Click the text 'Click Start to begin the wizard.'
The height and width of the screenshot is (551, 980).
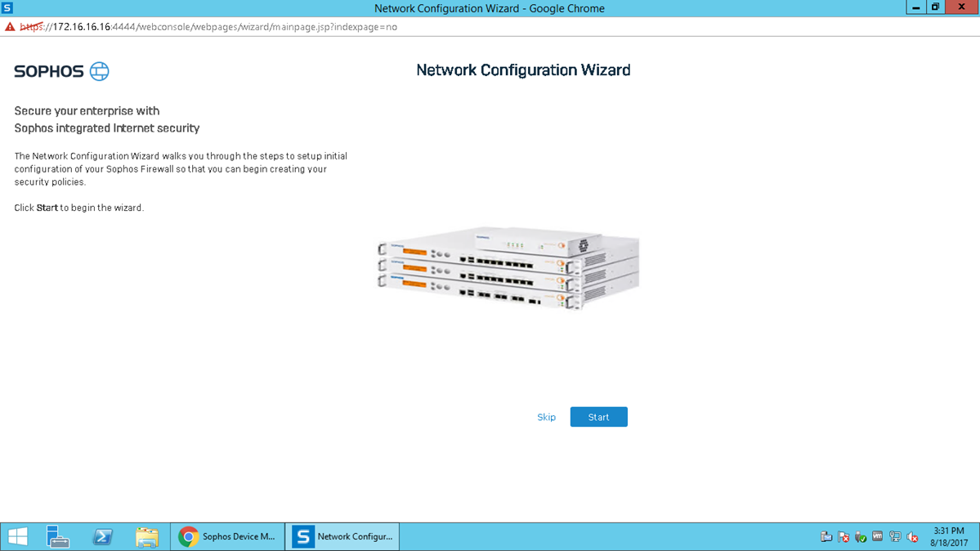coord(79,208)
